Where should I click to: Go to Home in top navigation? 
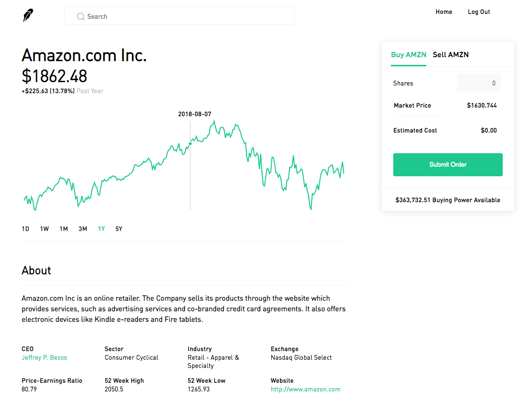pyautogui.click(x=444, y=12)
